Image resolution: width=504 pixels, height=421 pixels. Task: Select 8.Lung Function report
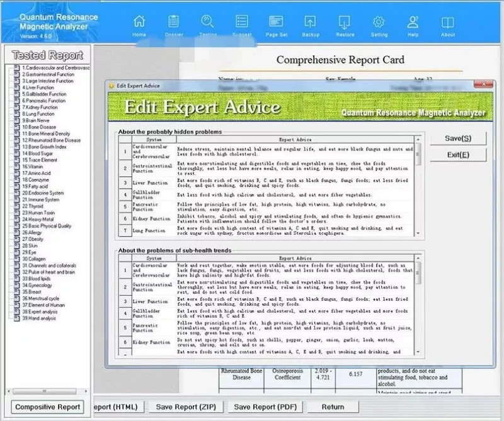click(x=38, y=114)
